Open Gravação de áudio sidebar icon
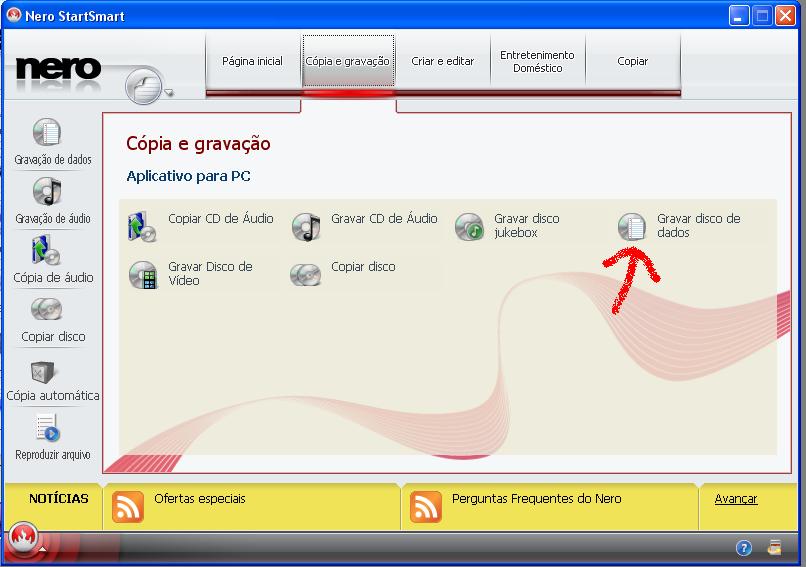Image resolution: width=806 pixels, height=567 pixels. (47, 191)
